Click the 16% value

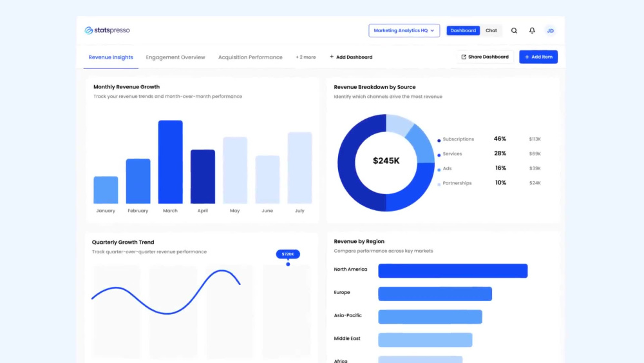coord(500,168)
